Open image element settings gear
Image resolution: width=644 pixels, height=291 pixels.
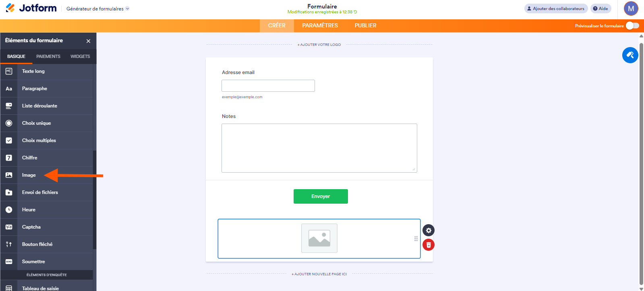click(x=429, y=231)
